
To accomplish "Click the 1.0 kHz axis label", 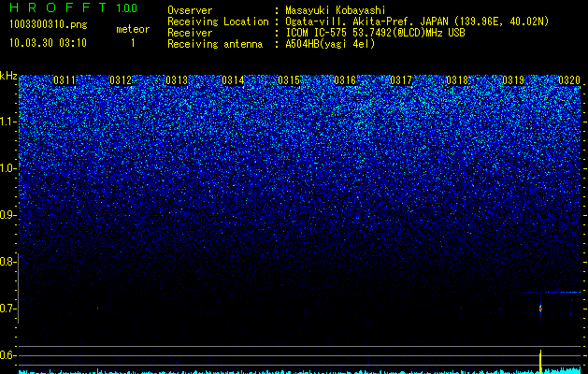I will [7, 168].
